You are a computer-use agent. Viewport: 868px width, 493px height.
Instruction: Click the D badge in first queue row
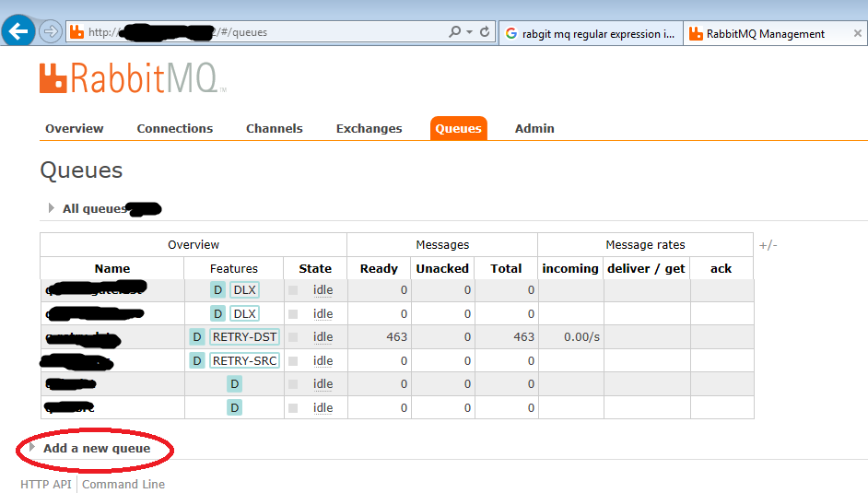click(x=217, y=290)
